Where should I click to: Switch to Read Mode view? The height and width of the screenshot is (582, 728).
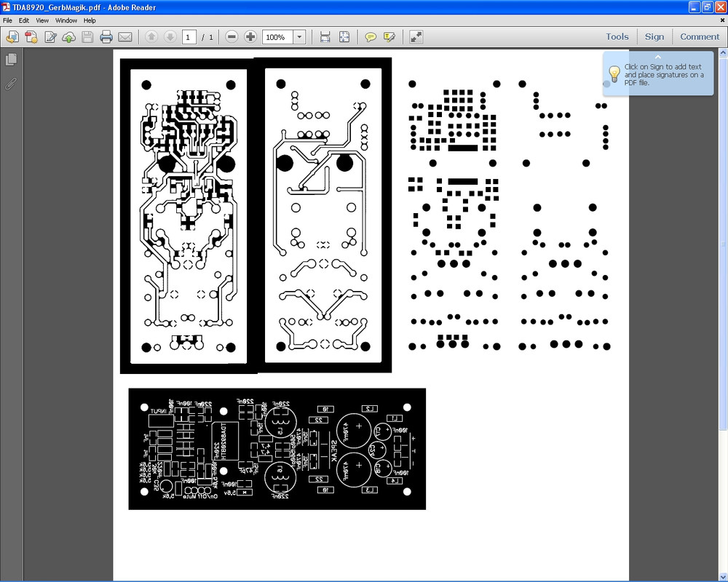[x=416, y=36]
